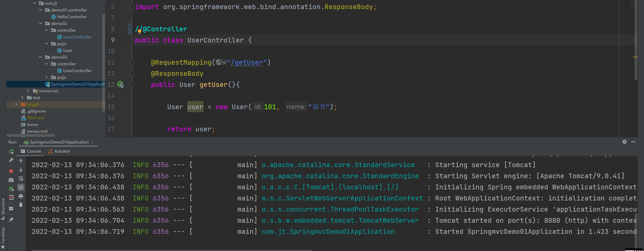Click the green bug debug icon in Run panel
This screenshot has width=644, height=251.
coord(11,189)
